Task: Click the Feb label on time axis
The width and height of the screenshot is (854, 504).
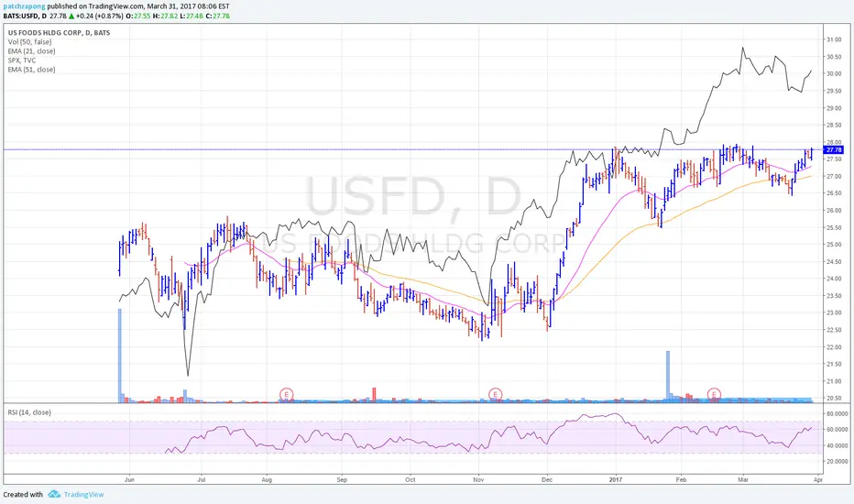Action: (681, 480)
